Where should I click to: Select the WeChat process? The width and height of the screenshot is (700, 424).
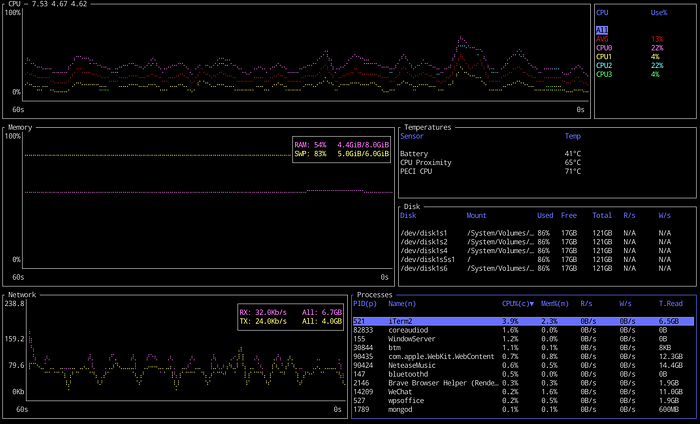[x=523, y=392]
